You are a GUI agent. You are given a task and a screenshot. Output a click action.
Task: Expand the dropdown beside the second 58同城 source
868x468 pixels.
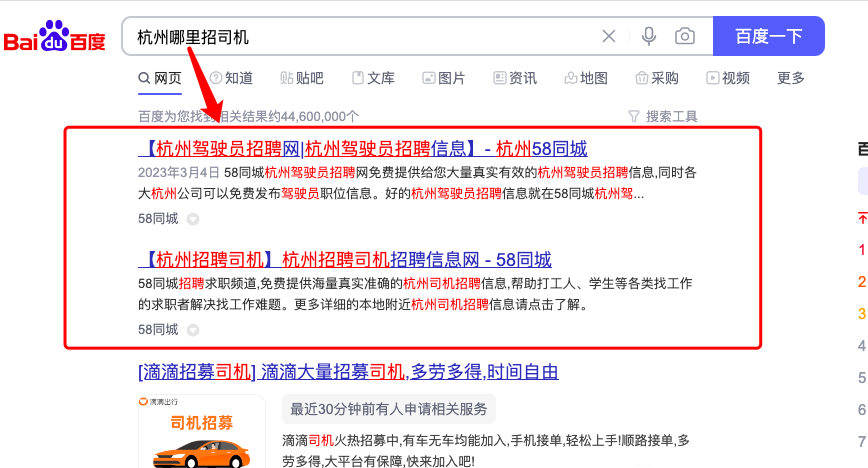(x=193, y=330)
